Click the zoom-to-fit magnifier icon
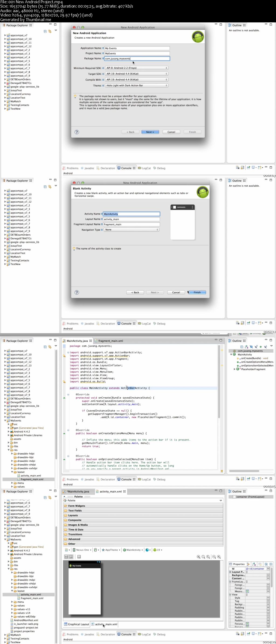This screenshot has height=644, width=276. pyautogui.click(x=203, y=557)
